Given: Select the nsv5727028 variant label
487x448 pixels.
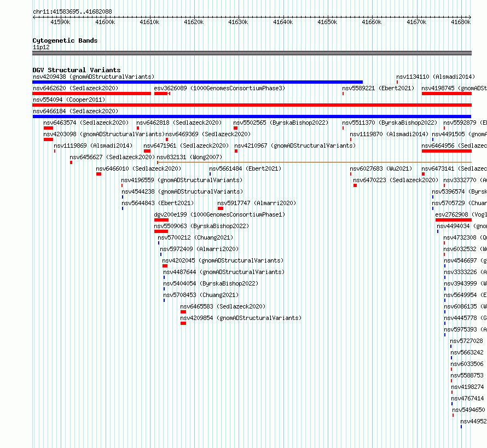Looking at the screenshot, I should pyautogui.click(x=467, y=341).
